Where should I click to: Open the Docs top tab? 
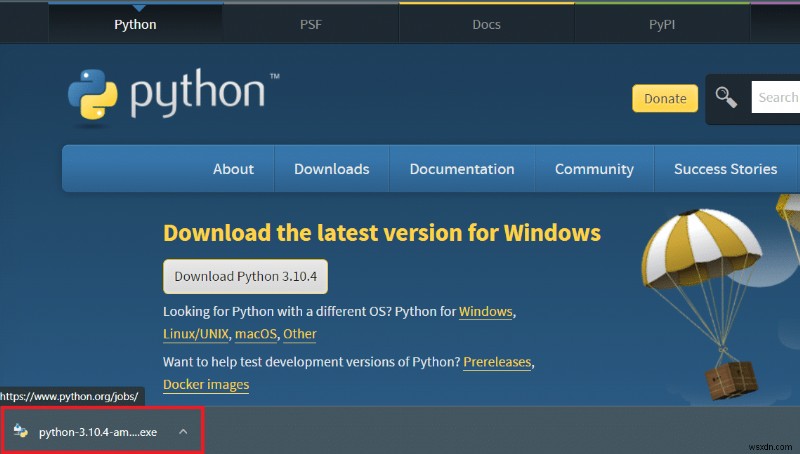[486, 24]
